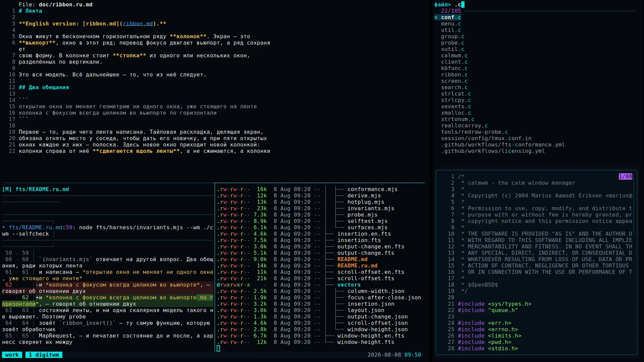Select window-height.json in vectors

click(378, 330)
